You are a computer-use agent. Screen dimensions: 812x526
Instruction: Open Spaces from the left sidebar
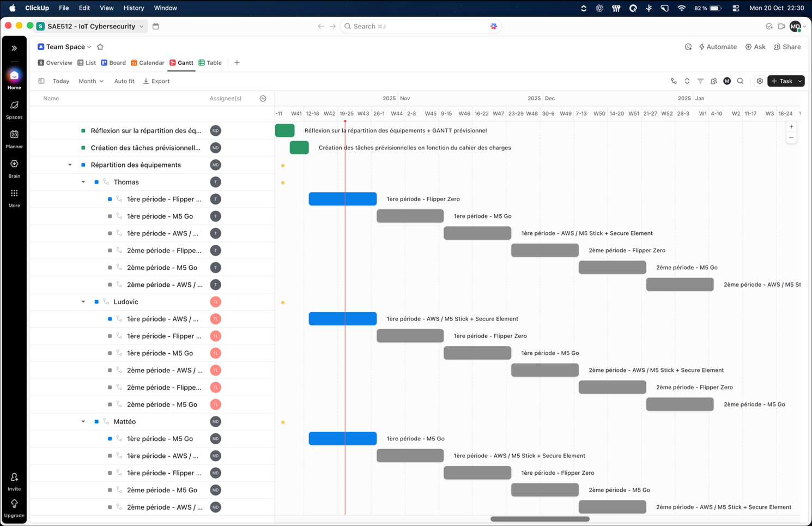[x=14, y=105]
